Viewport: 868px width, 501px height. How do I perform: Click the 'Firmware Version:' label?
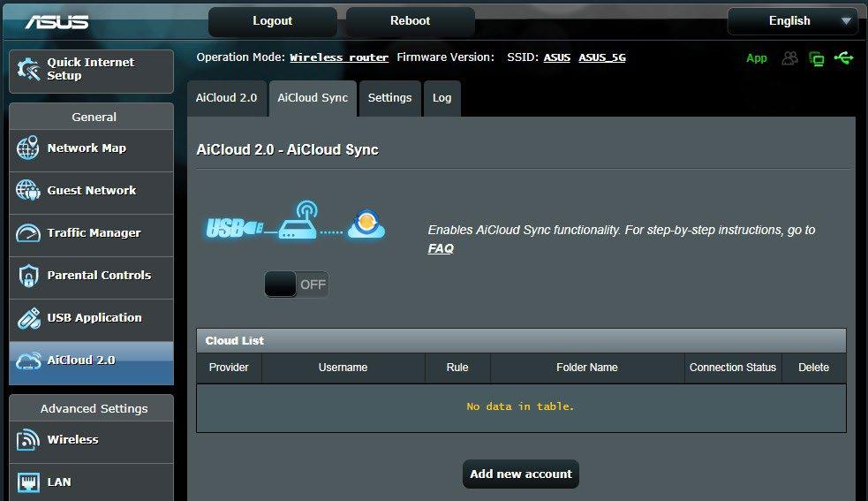[x=445, y=57]
